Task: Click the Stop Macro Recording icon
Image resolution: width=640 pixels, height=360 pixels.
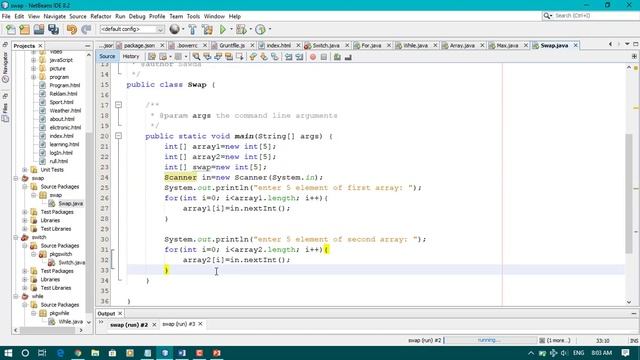Action: coord(324,57)
